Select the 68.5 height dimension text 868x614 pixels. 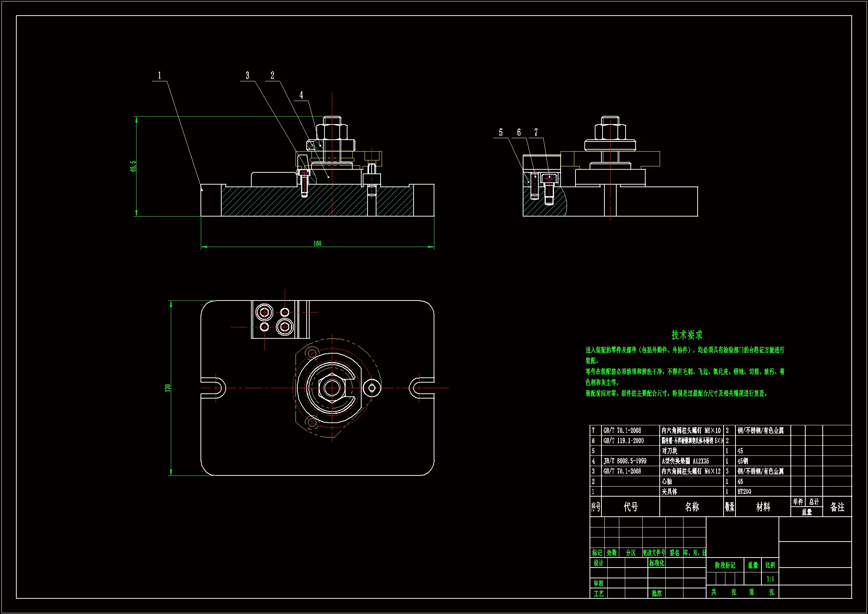tap(133, 166)
